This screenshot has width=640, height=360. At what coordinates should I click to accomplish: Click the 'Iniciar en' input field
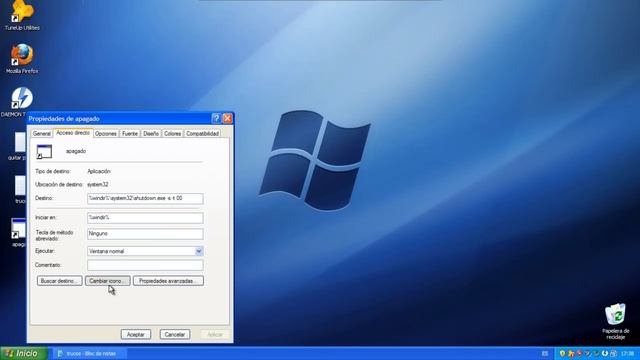click(x=145, y=218)
